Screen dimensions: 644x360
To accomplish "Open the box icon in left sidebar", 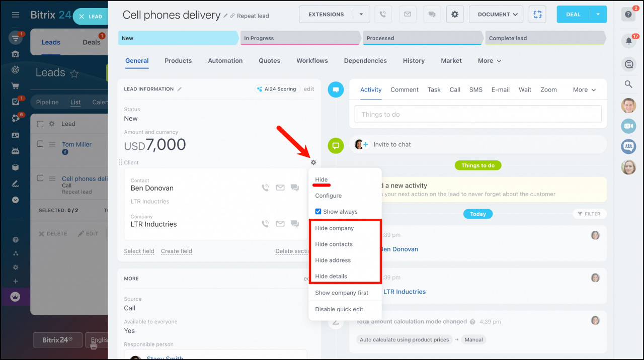I will point(16,167).
